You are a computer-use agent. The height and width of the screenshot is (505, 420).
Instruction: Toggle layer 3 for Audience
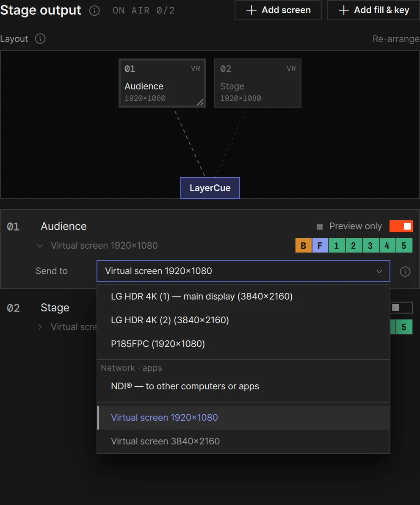pos(370,246)
